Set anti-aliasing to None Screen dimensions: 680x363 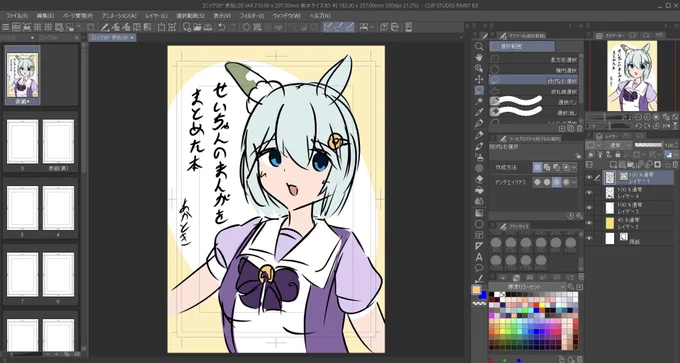[x=537, y=182]
